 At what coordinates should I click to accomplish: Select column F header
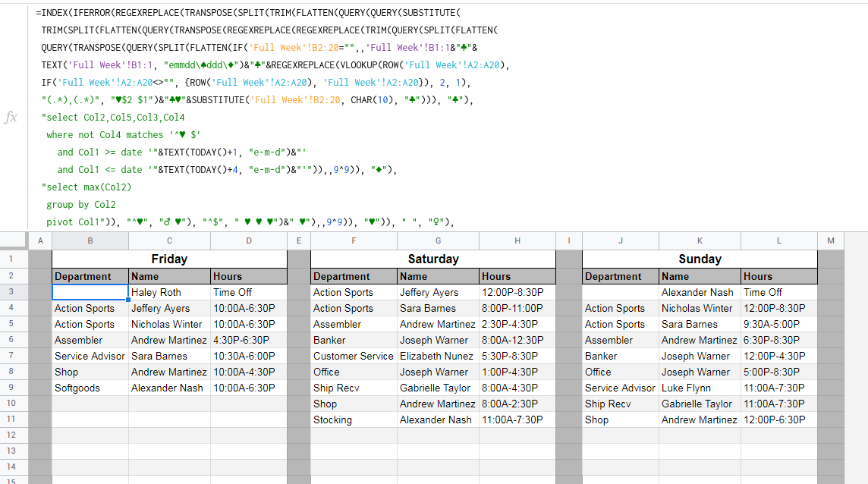[x=354, y=240]
